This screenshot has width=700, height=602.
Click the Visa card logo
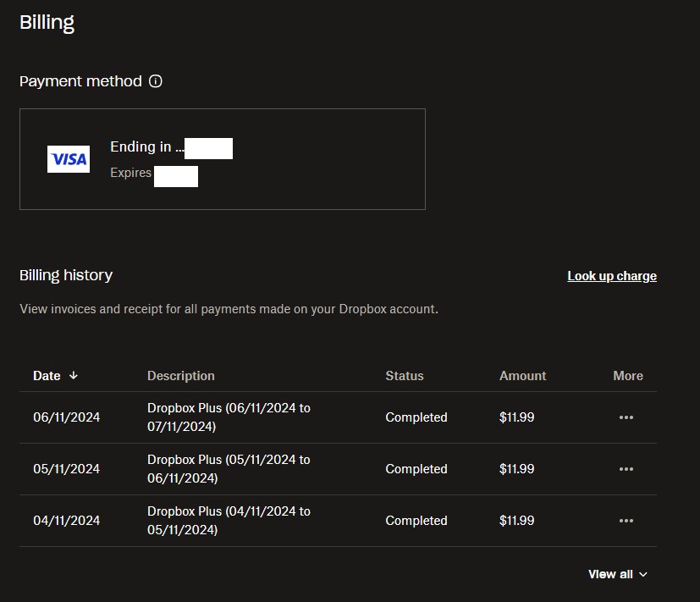[x=69, y=159]
